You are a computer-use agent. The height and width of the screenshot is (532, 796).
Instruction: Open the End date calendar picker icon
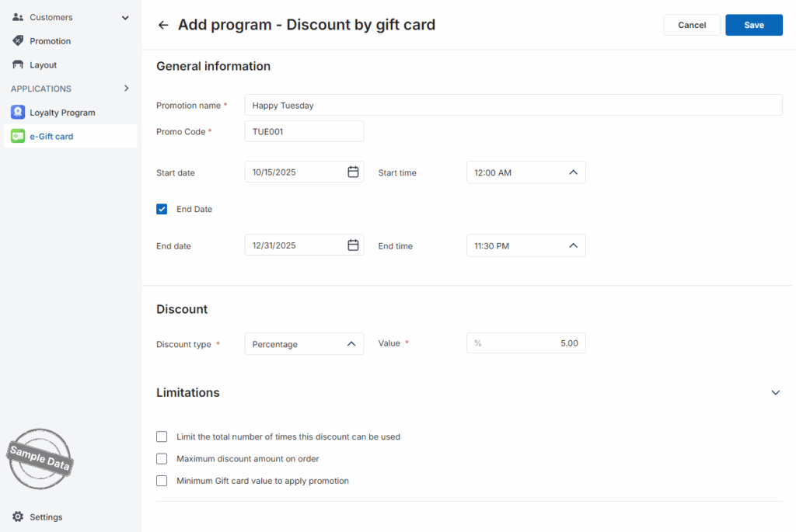click(353, 245)
